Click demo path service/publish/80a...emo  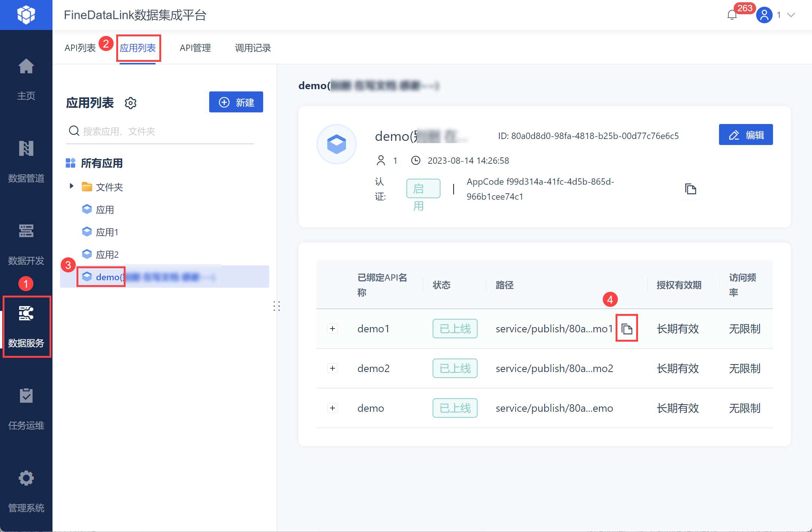554,408
